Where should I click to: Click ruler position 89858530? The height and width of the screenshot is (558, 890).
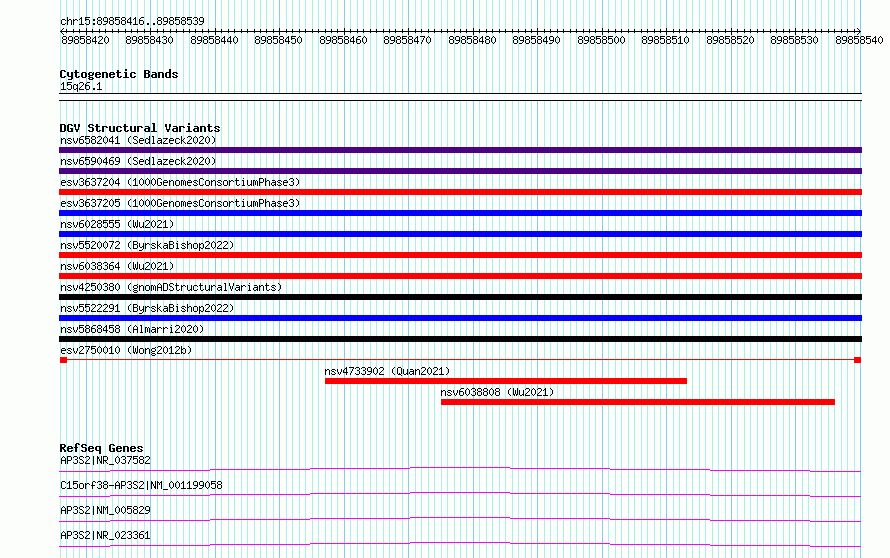(794, 40)
